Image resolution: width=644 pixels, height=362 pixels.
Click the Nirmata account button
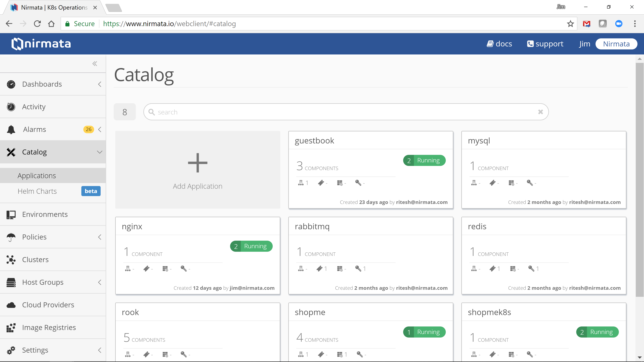pos(616,44)
